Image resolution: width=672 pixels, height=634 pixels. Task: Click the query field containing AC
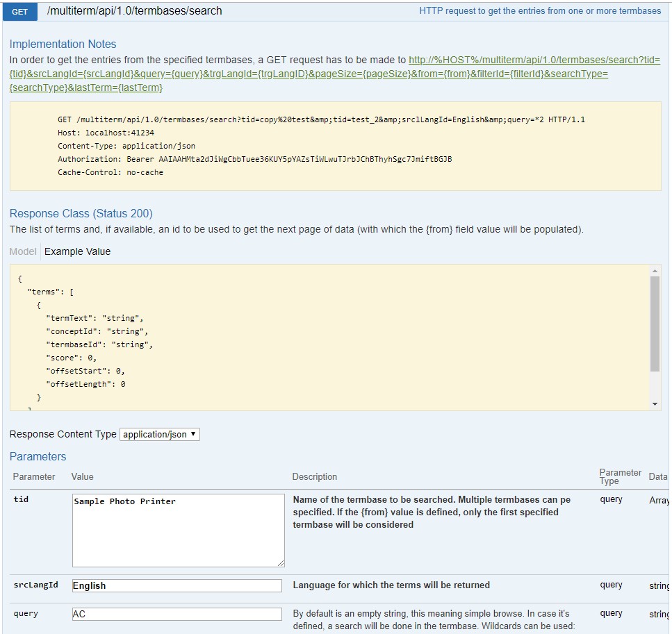coord(177,614)
